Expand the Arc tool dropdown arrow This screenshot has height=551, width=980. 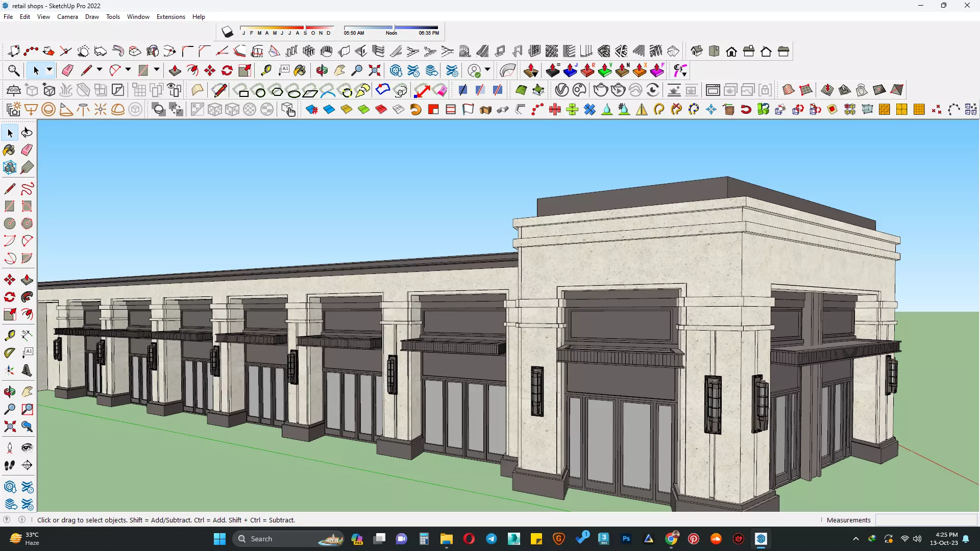pyautogui.click(x=128, y=70)
